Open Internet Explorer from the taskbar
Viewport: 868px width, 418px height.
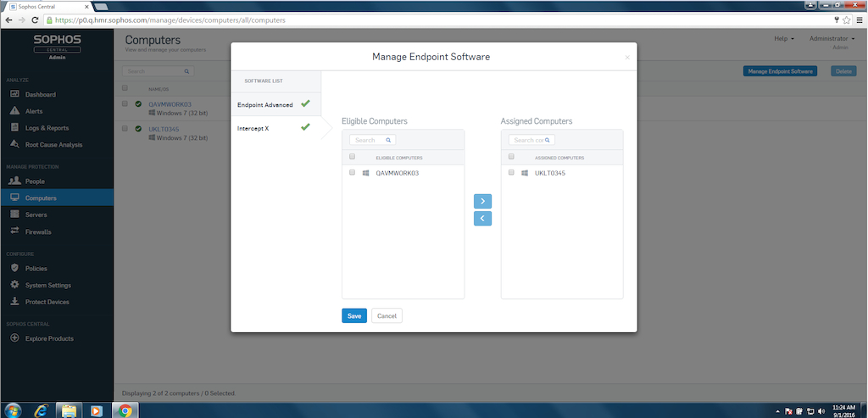pyautogui.click(x=42, y=410)
